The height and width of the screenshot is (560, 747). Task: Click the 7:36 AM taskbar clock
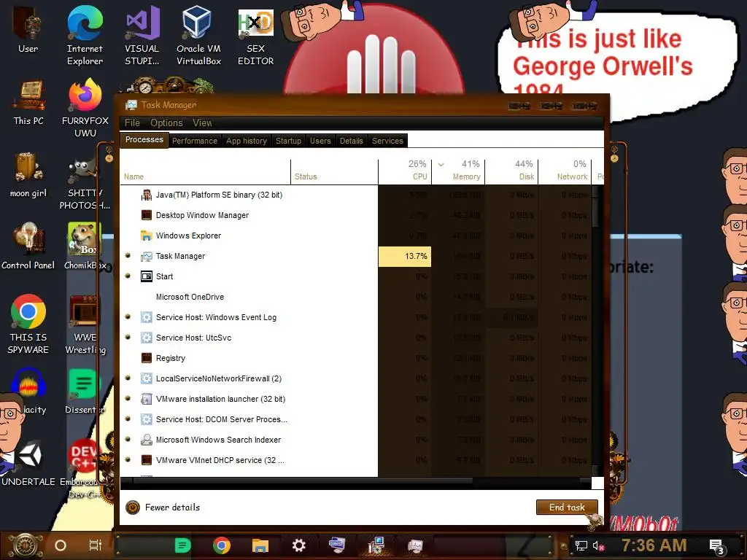[654, 545]
